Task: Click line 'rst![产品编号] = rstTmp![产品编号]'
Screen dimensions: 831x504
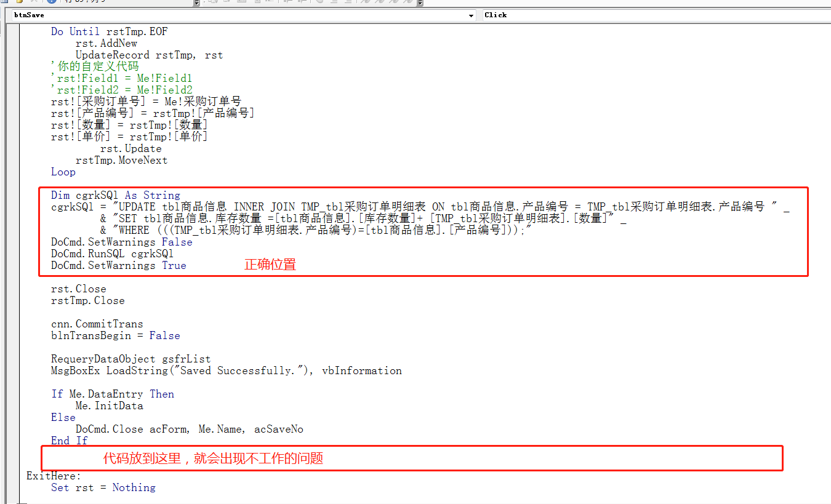Action: [153, 113]
